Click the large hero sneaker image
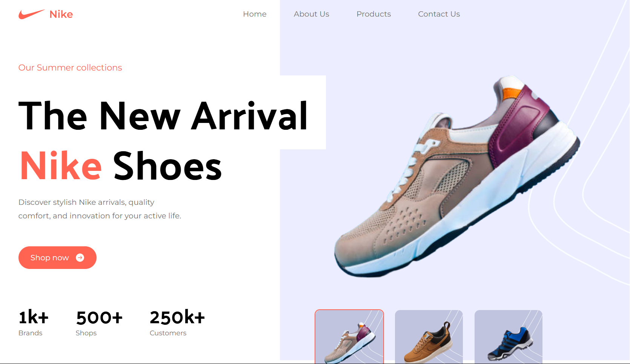The image size is (630, 364). click(x=456, y=176)
